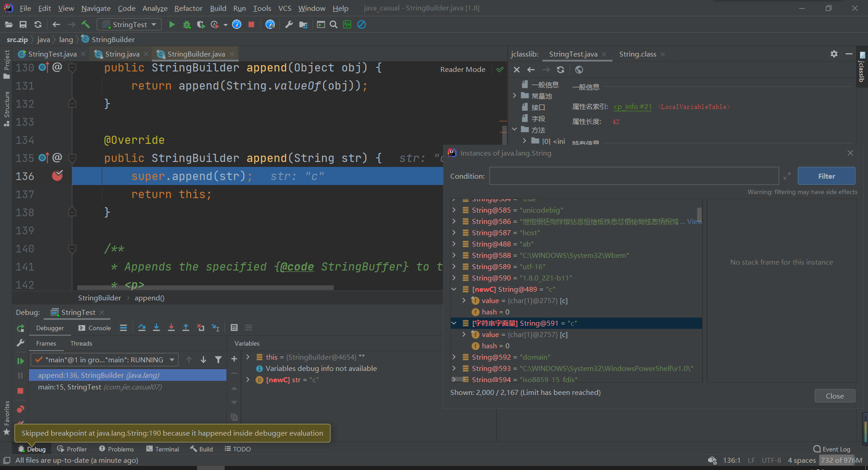Viewport: 868px width, 470px height.
Task: Open the StringTest run configuration dropdown
Action: (129, 24)
